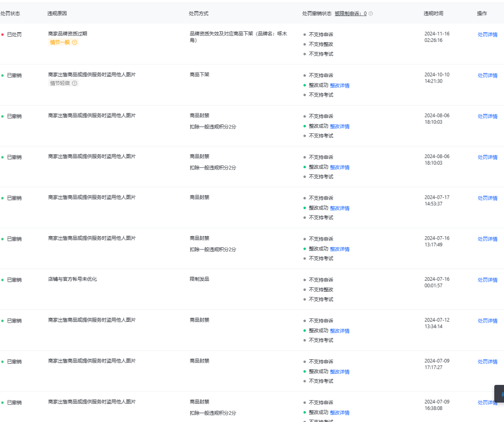View 整改详情 for the 2024-07-12 violation
This screenshot has width=504, height=422.
click(x=339, y=331)
